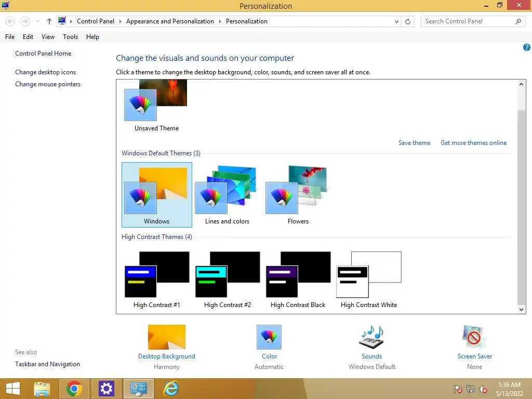
Task: Open the taskbar clock and date
Action: click(509, 389)
